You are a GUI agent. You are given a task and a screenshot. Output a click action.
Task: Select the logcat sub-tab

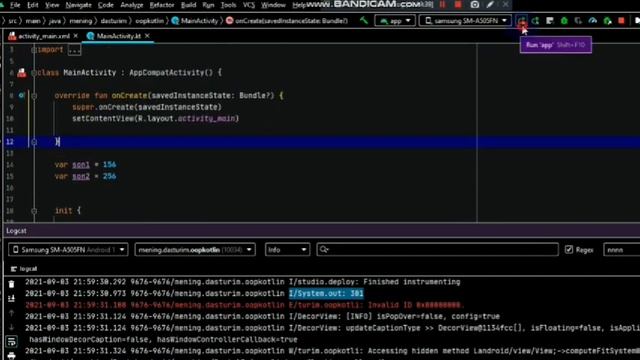click(24, 269)
